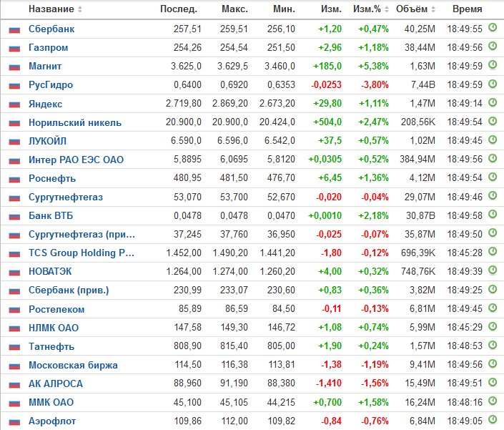Click Норильский никель last price 20.900,0

183,122
